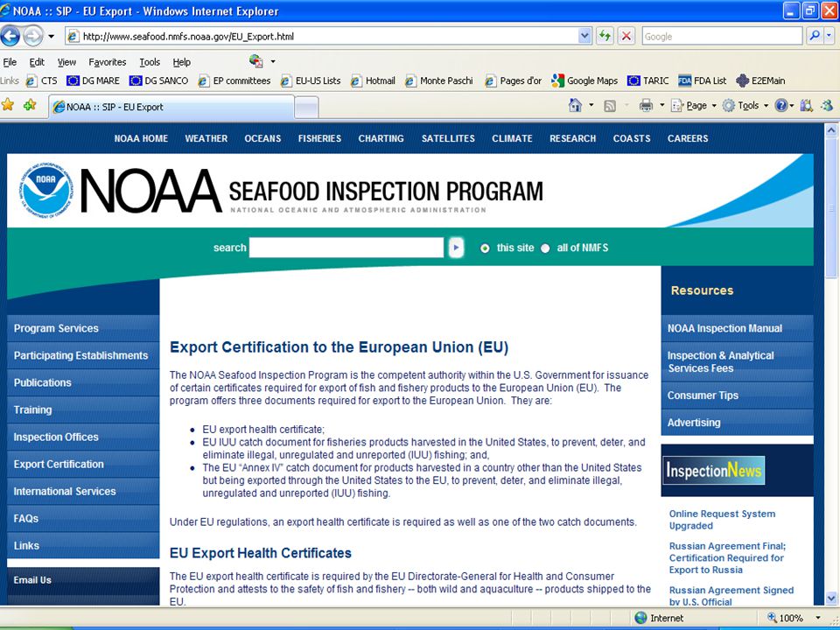
Task: Open the Page dropdown menu
Action: pyautogui.click(x=694, y=106)
